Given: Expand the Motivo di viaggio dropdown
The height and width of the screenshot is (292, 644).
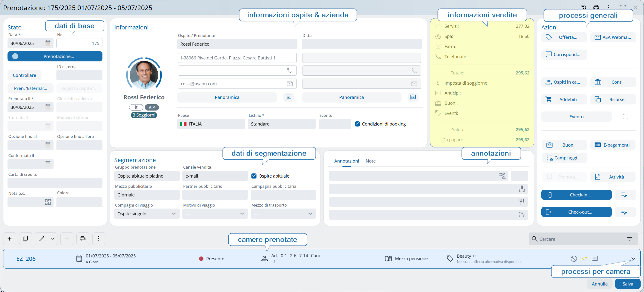Looking at the screenshot, I should click(215, 214).
